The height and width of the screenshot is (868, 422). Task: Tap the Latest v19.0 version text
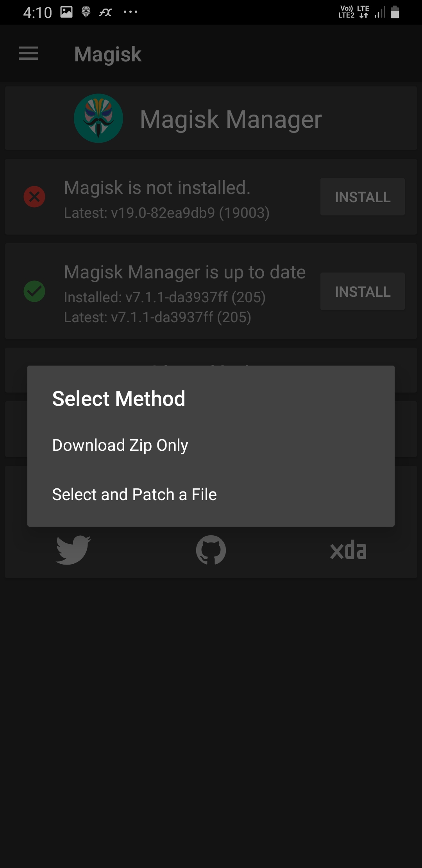(x=167, y=213)
